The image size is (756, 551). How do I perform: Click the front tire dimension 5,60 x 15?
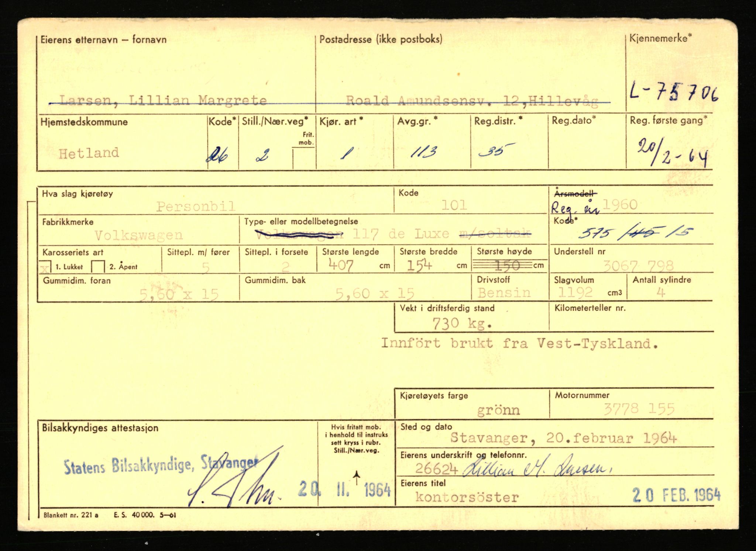coord(179,294)
